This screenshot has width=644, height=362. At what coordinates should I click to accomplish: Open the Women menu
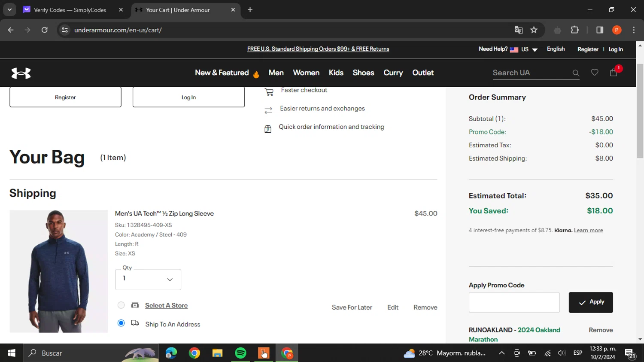[306, 73]
